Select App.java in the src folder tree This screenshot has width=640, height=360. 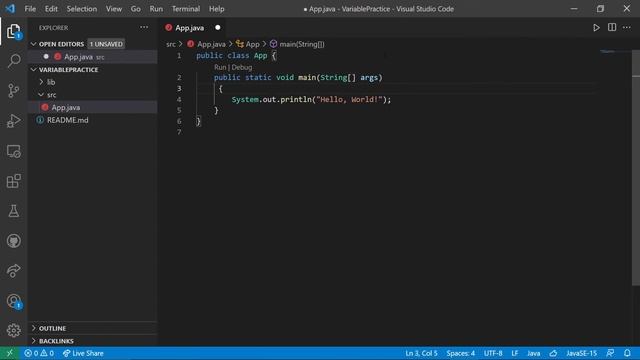pos(93,107)
